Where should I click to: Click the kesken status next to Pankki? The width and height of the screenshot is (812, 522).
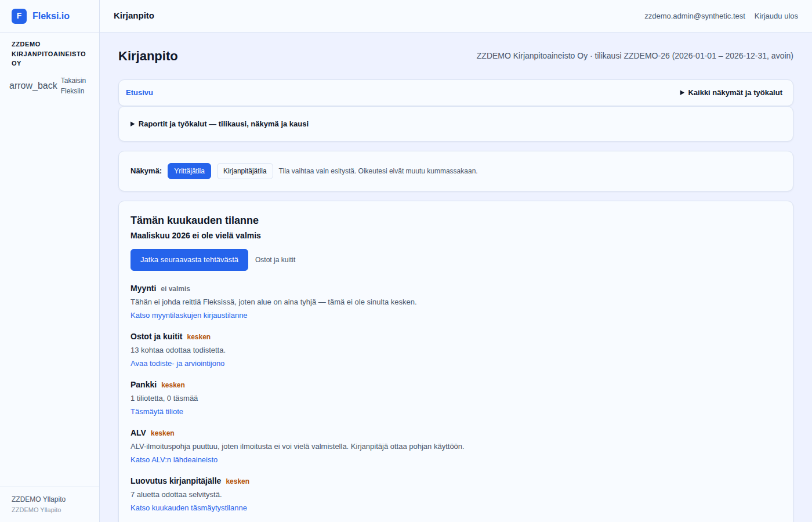pos(173,385)
